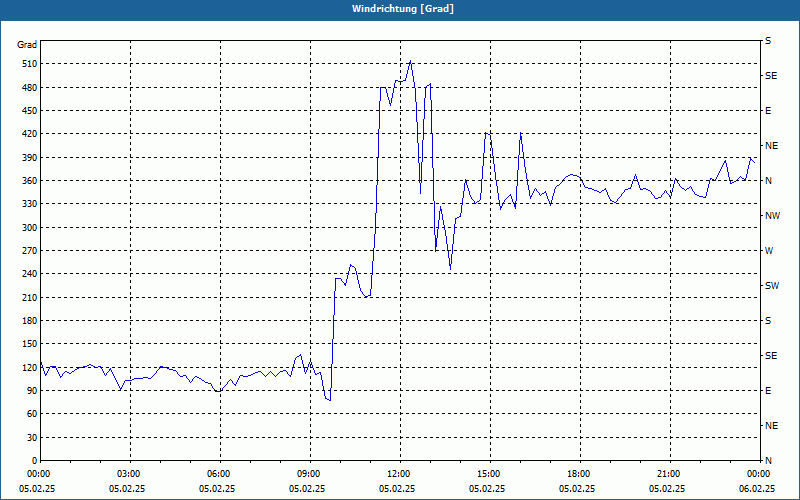Screen dimensions: 800x500
Task: Select the "NE" compass label beside the 30 gridline
Action: [x=772, y=426]
